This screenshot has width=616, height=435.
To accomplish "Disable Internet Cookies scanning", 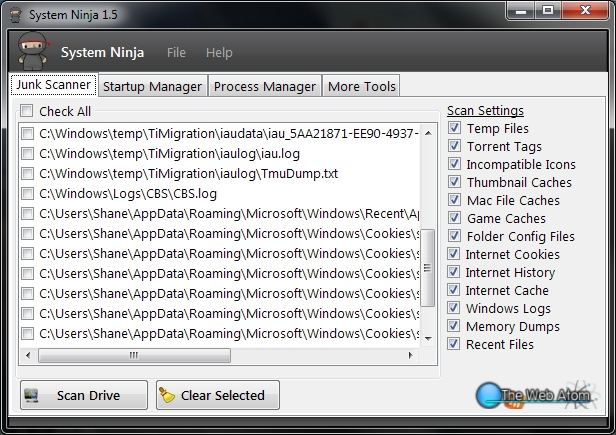I will click(x=454, y=254).
